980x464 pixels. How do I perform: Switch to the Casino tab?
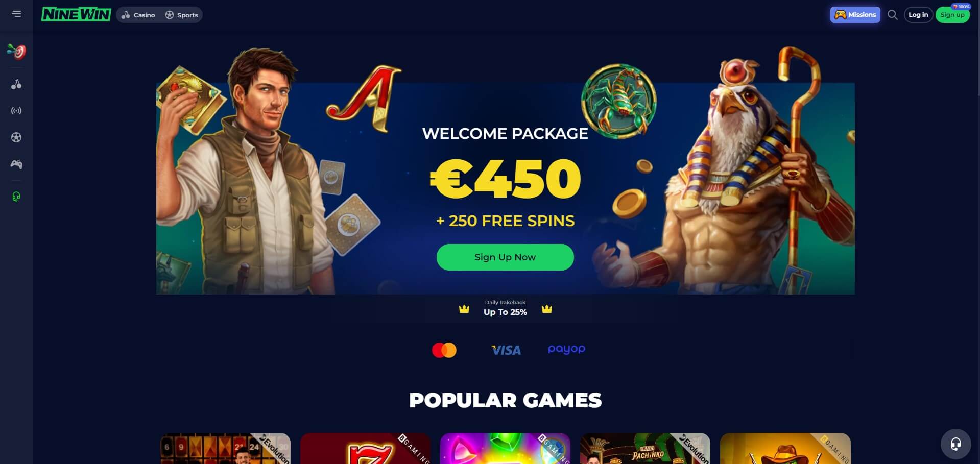[x=138, y=15]
